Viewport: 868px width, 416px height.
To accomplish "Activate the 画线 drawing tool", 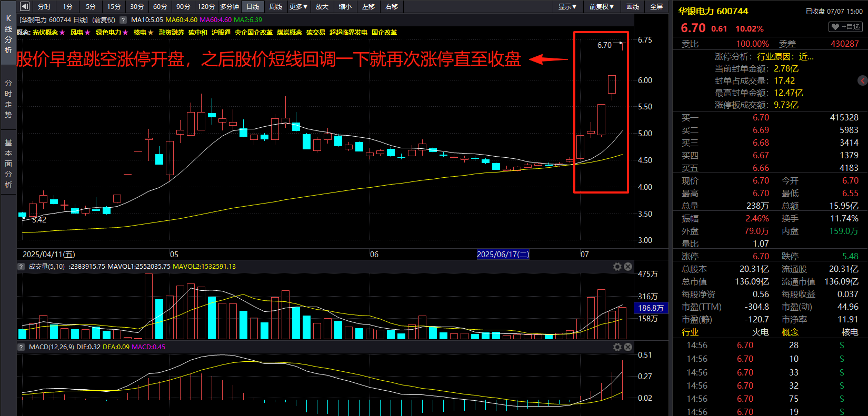I will [633, 6].
